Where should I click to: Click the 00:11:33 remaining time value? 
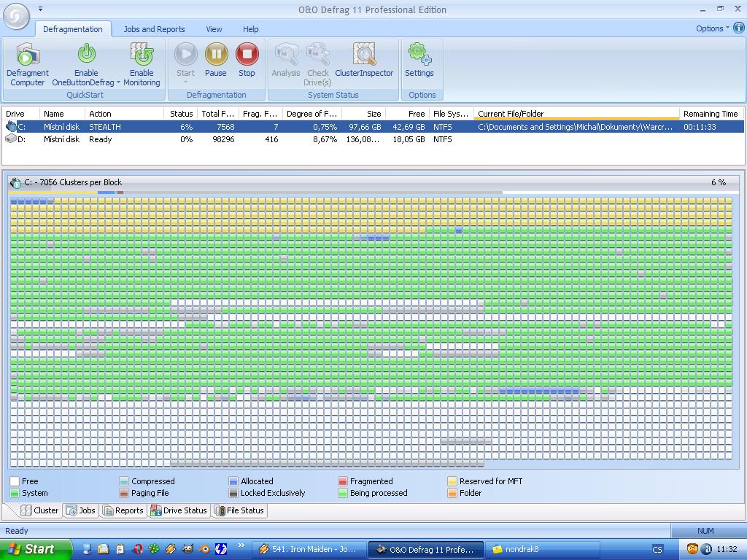point(700,127)
